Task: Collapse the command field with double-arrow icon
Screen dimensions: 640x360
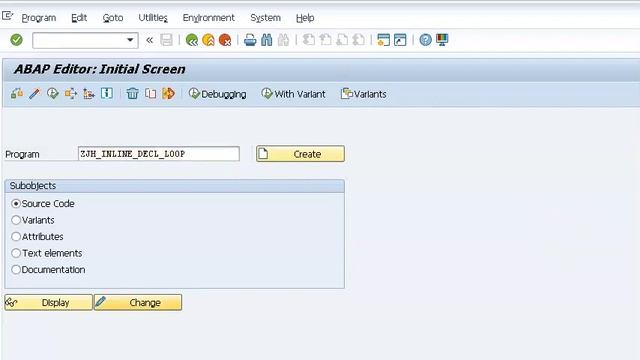Action: click(x=150, y=40)
